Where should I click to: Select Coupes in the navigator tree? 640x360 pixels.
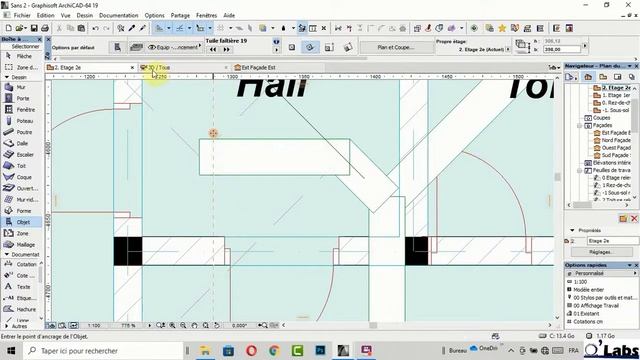pyautogui.click(x=597, y=118)
